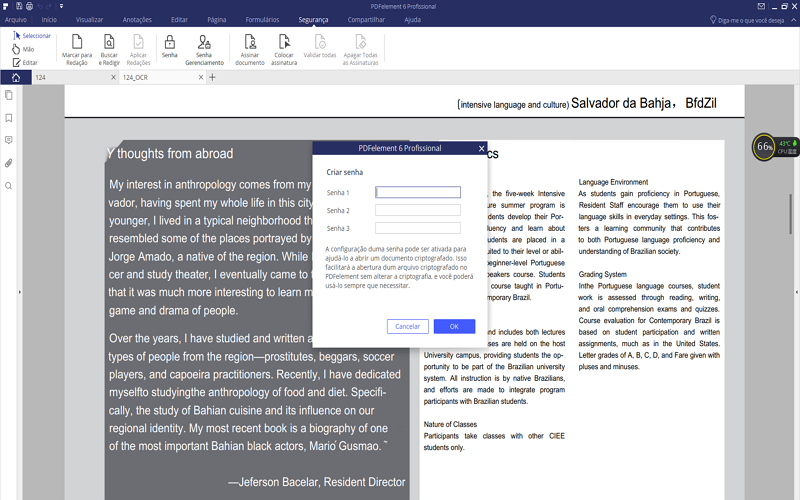This screenshot has height=500, width=800.
Task: Open the attachments paperclip panel
Action: coord(9,162)
